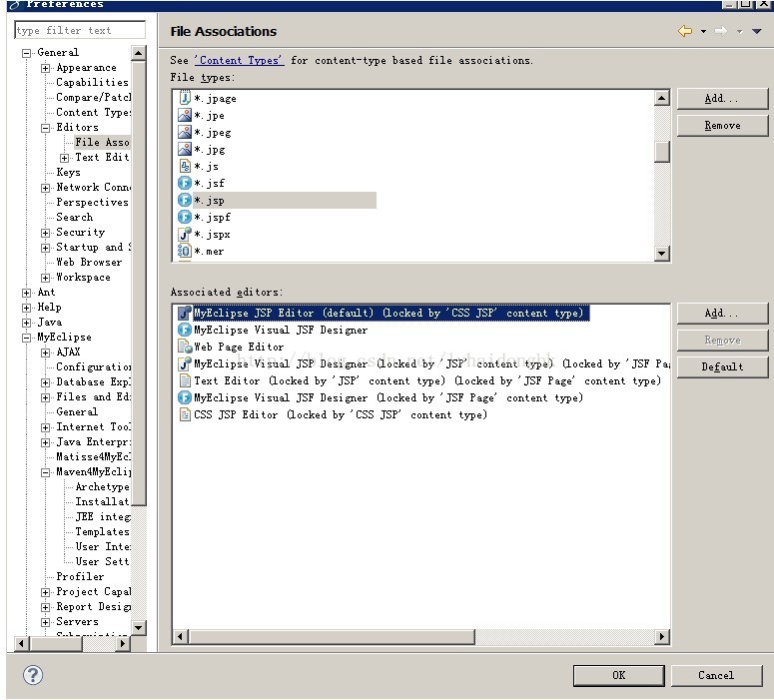Viewport: 774px width, 700px height.
Task: Click the image icon beside *.jpe
Action: pyautogui.click(x=185, y=115)
